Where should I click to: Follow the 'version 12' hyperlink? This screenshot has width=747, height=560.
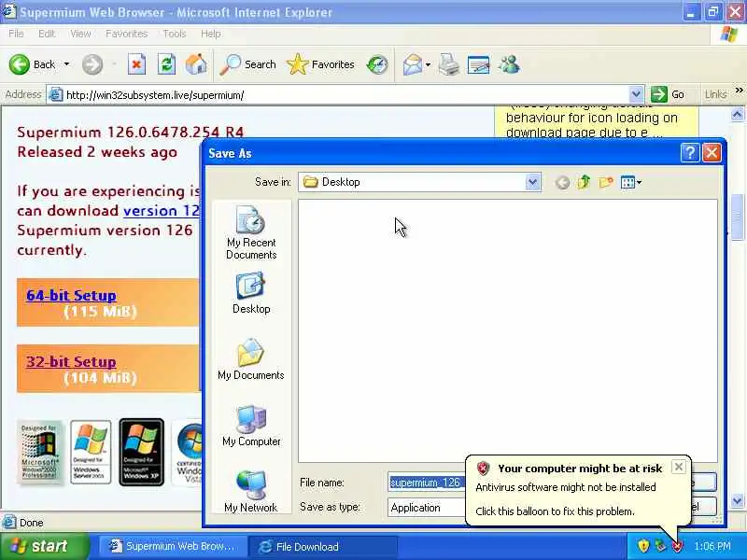[x=162, y=211]
